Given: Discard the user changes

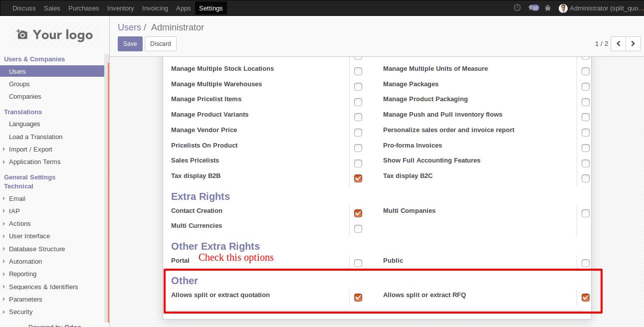Looking at the screenshot, I should pos(161,44).
